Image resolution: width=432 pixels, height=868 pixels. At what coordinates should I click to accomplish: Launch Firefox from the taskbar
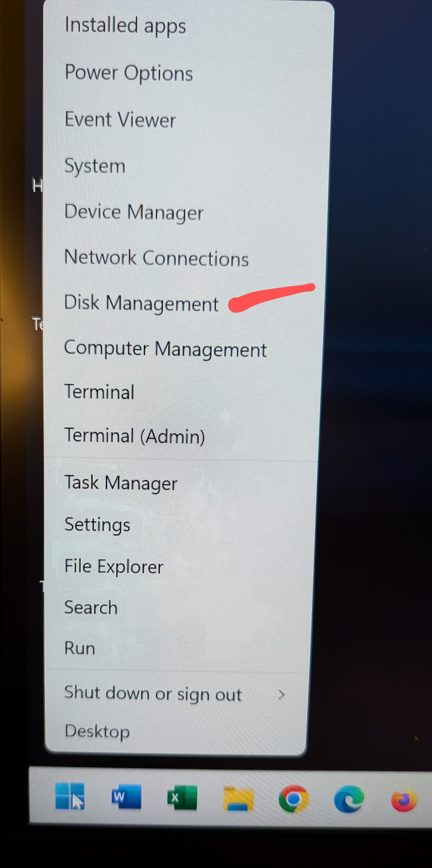404,800
